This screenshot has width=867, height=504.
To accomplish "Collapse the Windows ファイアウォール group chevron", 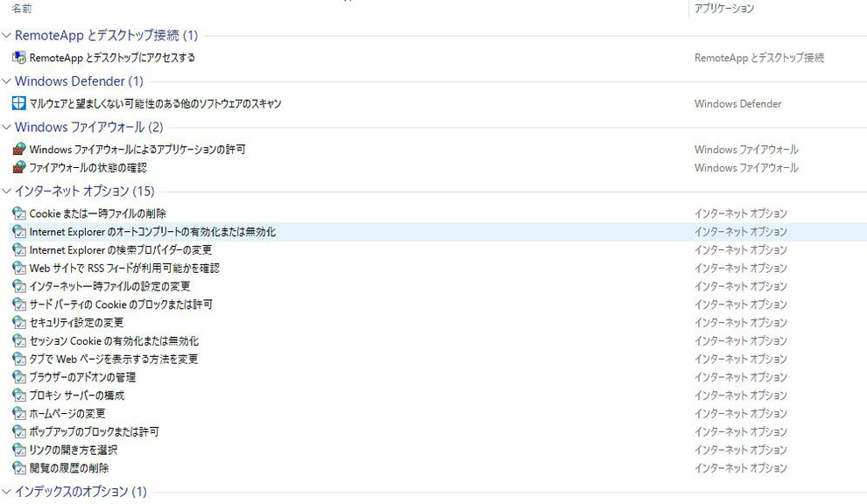I will tap(6, 127).
